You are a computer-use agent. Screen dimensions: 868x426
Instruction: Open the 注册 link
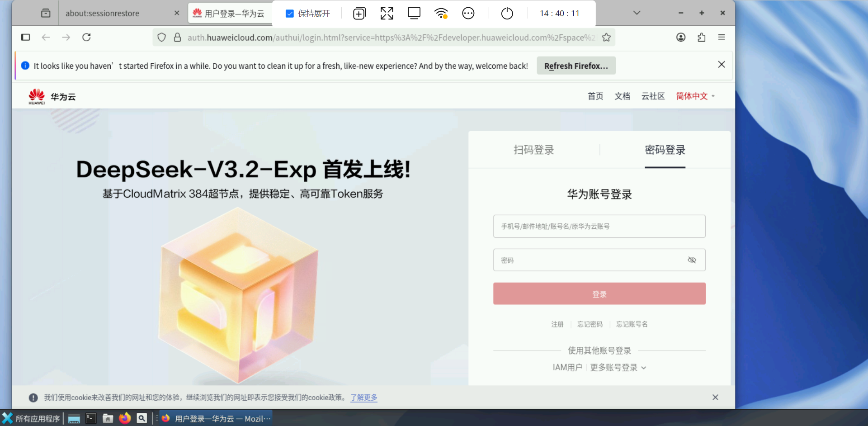click(x=557, y=324)
